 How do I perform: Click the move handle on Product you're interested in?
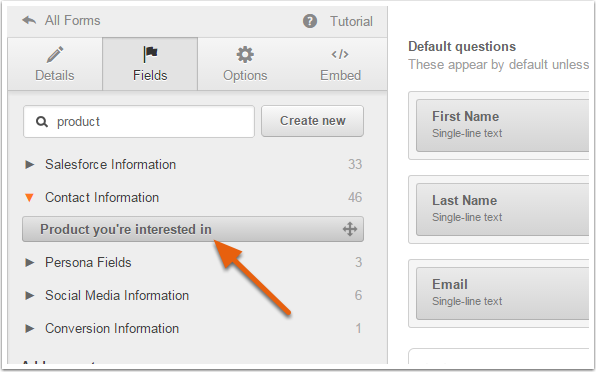pyautogui.click(x=350, y=229)
